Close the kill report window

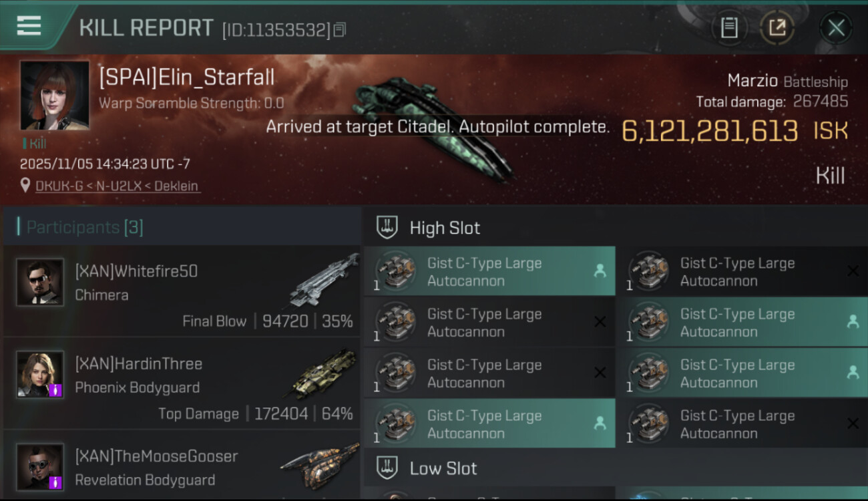pos(836,27)
